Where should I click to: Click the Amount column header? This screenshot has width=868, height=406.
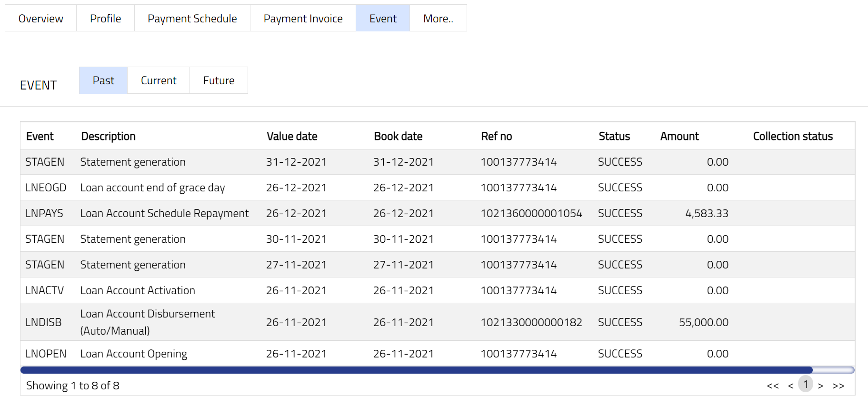tap(679, 137)
